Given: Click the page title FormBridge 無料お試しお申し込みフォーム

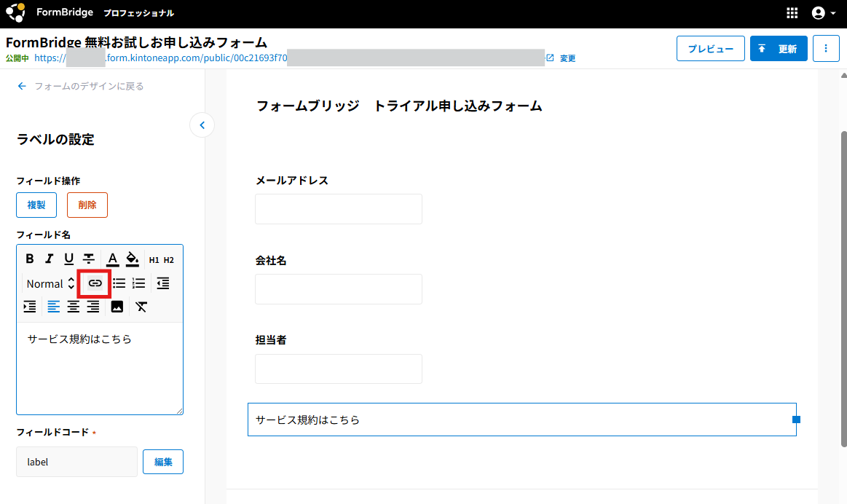Looking at the screenshot, I should pos(136,42).
